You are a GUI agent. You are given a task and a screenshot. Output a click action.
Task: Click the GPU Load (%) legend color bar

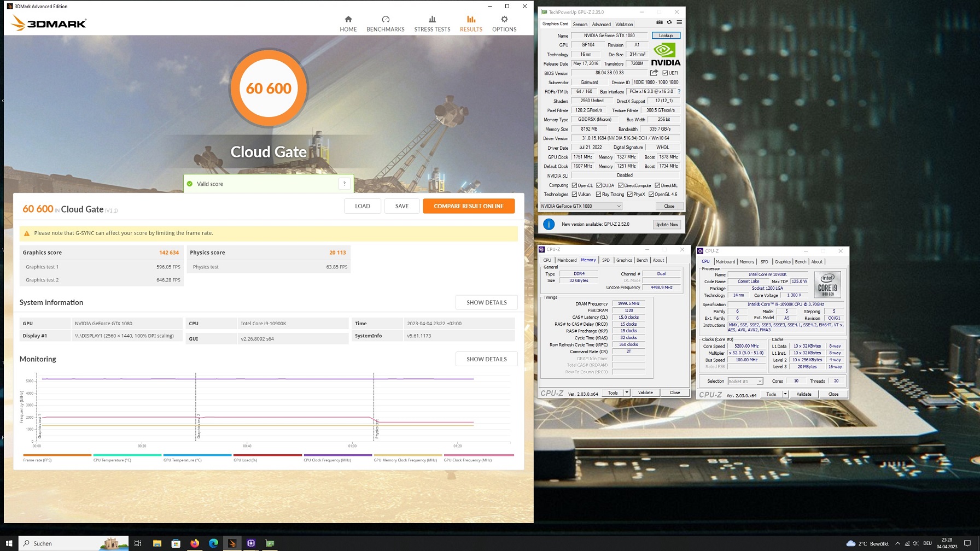[x=267, y=455]
